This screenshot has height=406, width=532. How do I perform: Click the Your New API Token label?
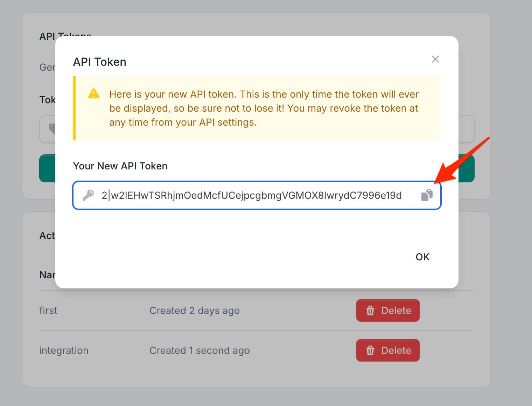[120, 166]
